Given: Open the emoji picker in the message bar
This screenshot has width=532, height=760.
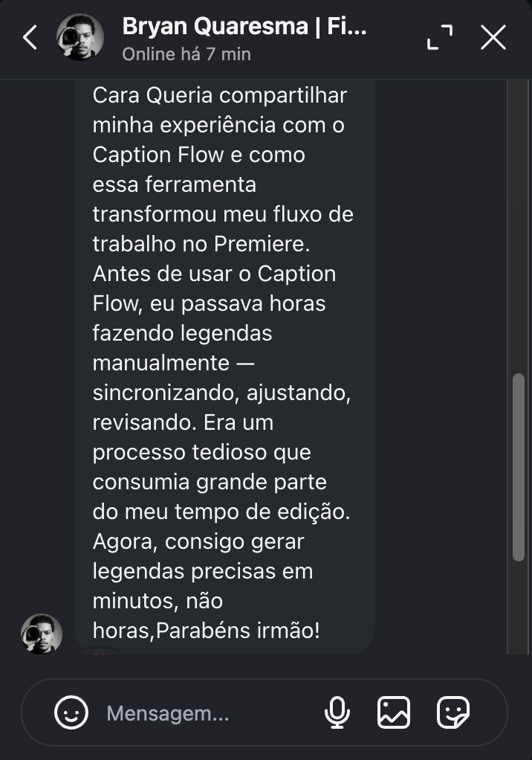Looking at the screenshot, I should pyautogui.click(x=71, y=712).
